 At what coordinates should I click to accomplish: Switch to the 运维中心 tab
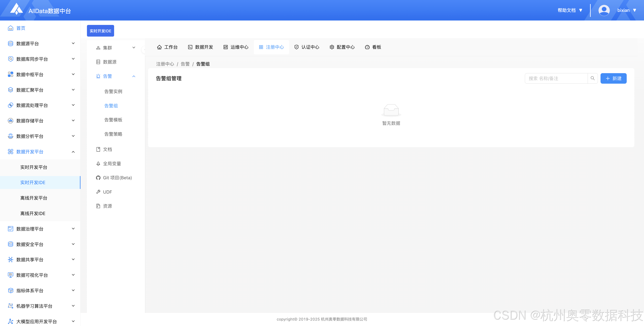coord(236,47)
